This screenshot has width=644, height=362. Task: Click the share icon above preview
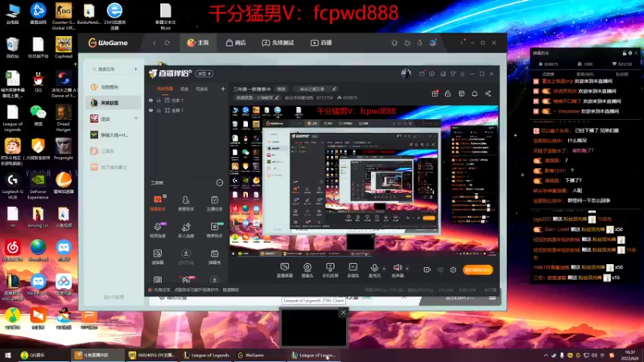[x=488, y=93]
